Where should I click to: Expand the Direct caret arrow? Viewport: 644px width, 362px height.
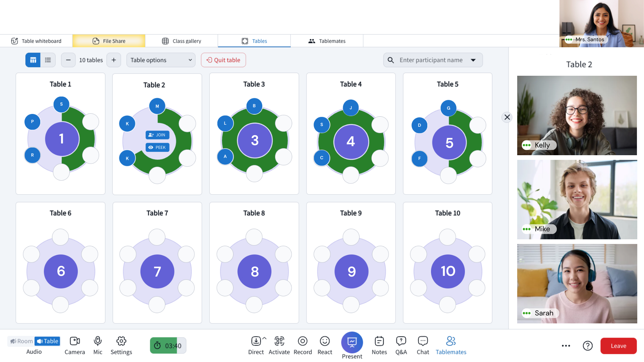pyautogui.click(x=264, y=338)
